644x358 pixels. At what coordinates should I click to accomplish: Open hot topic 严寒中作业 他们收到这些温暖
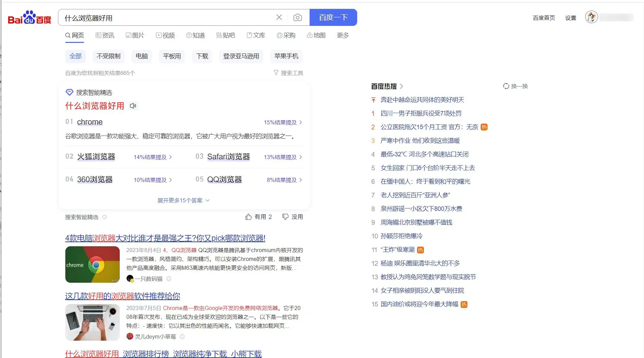[x=420, y=141]
